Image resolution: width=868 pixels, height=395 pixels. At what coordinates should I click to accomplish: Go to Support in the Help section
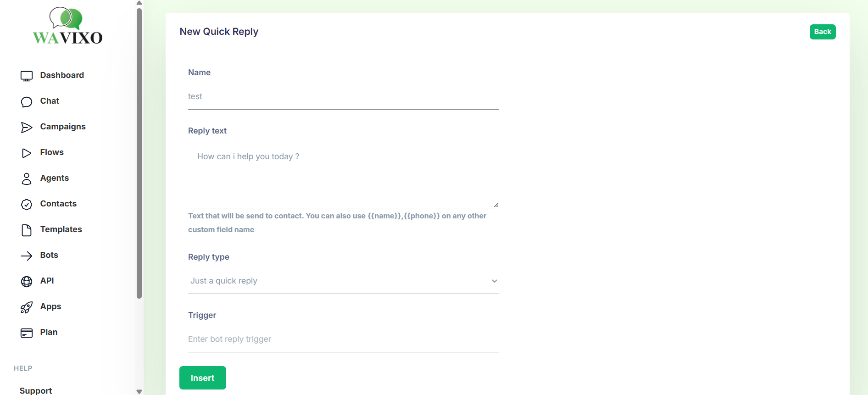click(36, 390)
